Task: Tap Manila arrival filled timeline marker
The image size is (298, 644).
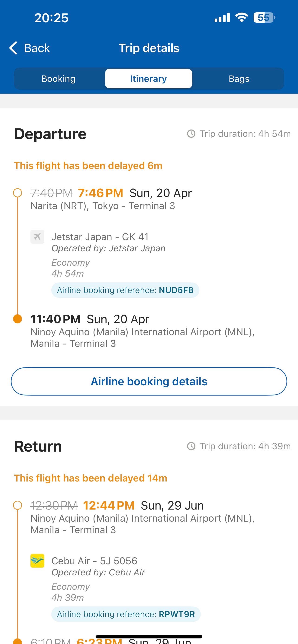Action: [x=17, y=319]
